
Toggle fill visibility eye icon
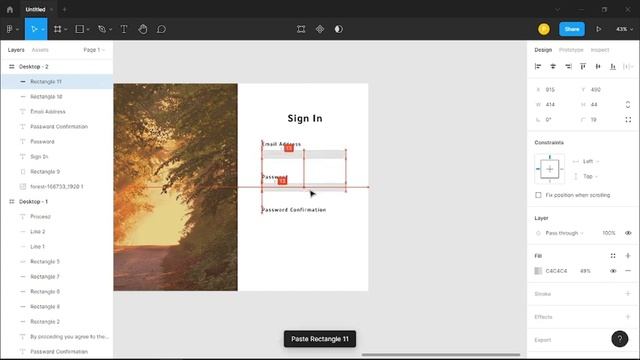(613, 271)
